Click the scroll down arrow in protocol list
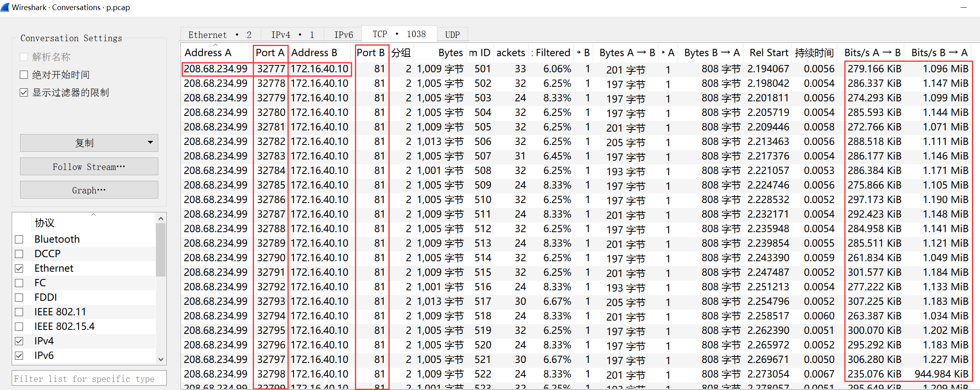 161,359
